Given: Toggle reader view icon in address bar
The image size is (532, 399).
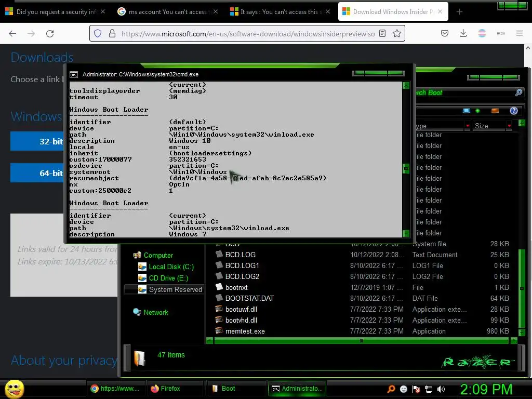Looking at the screenshot, I should click(x=382, y=34).
